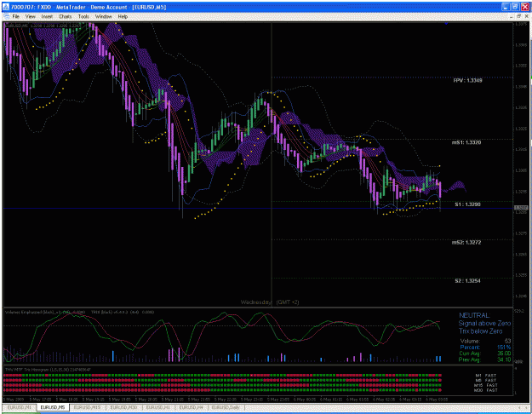Screen dimensions: 532x414
Task: Open the Tools menu
Action: point(83,16)
